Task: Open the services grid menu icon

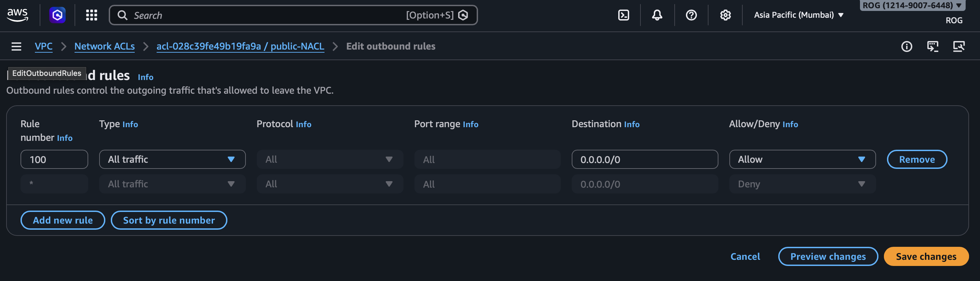Action: click(91, 15)
